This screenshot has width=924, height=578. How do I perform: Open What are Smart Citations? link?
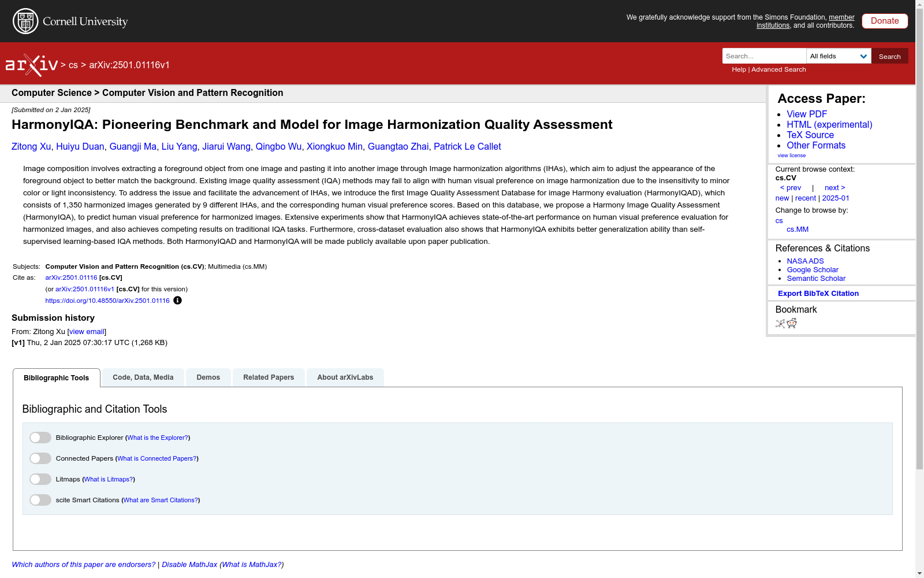pyautogui.click(x=161, y=501)
